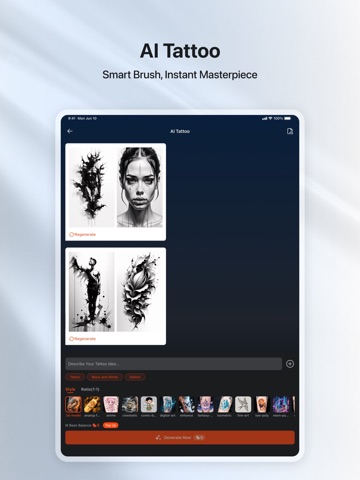Viewport: 360px width, 480px height.
Task: Select the Sketch prompt tag
Action: [135, 377]
